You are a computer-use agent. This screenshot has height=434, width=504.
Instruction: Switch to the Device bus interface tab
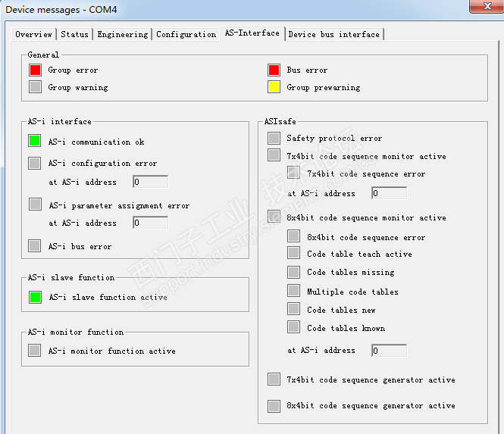pyautogui.click(x=333, y=34)
